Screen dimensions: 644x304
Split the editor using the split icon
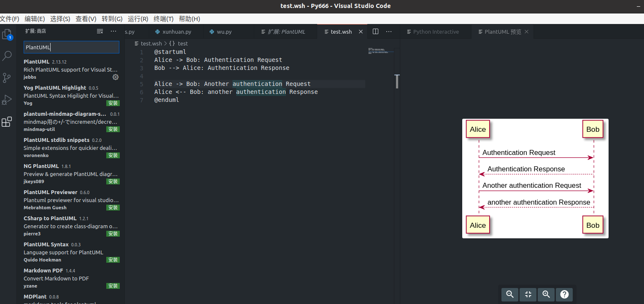375,31
